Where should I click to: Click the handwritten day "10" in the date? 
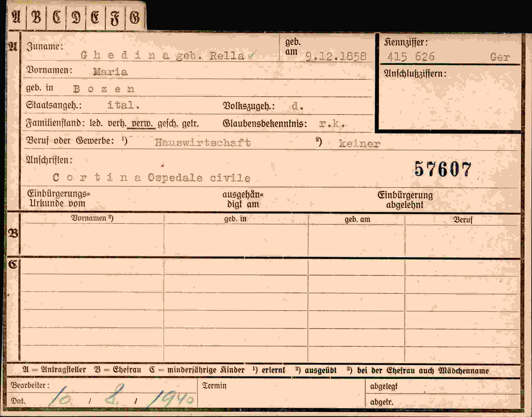pos(60,397)
